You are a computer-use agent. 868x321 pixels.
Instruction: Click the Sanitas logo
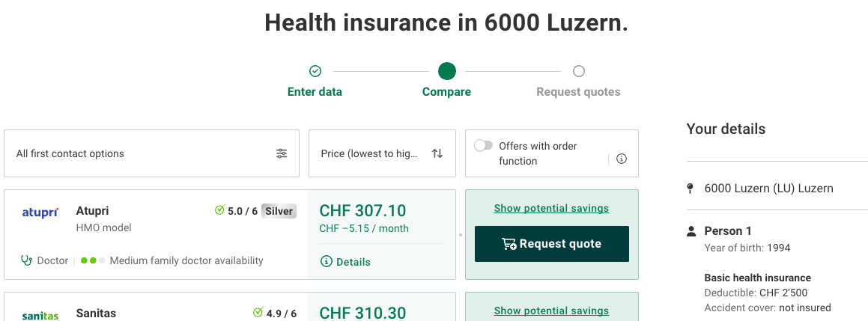[x=40, y=315]
